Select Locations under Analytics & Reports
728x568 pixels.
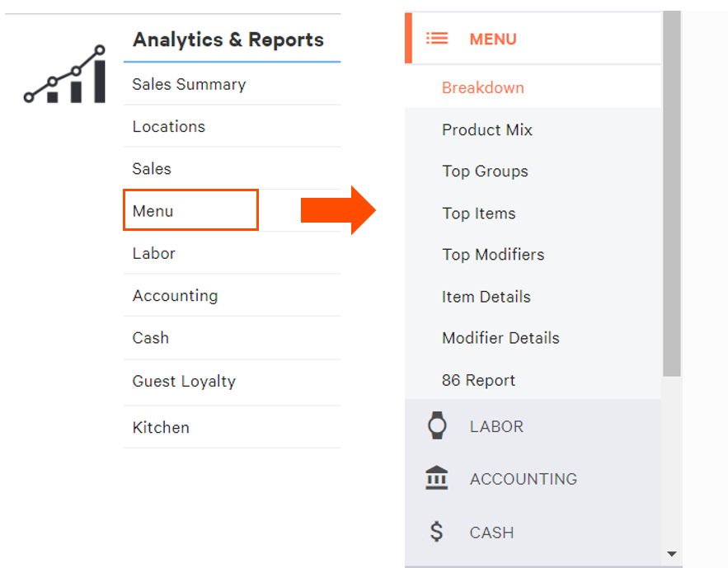click(168, 126)
